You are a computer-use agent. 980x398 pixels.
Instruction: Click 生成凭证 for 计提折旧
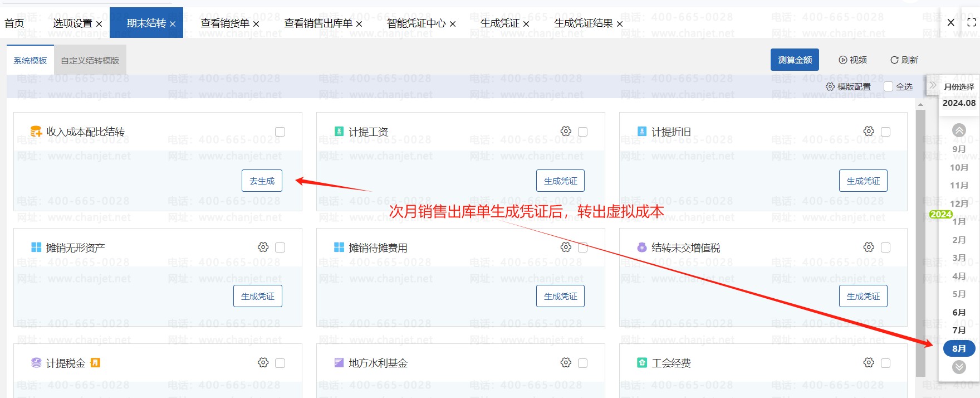[x=863, y=181]
